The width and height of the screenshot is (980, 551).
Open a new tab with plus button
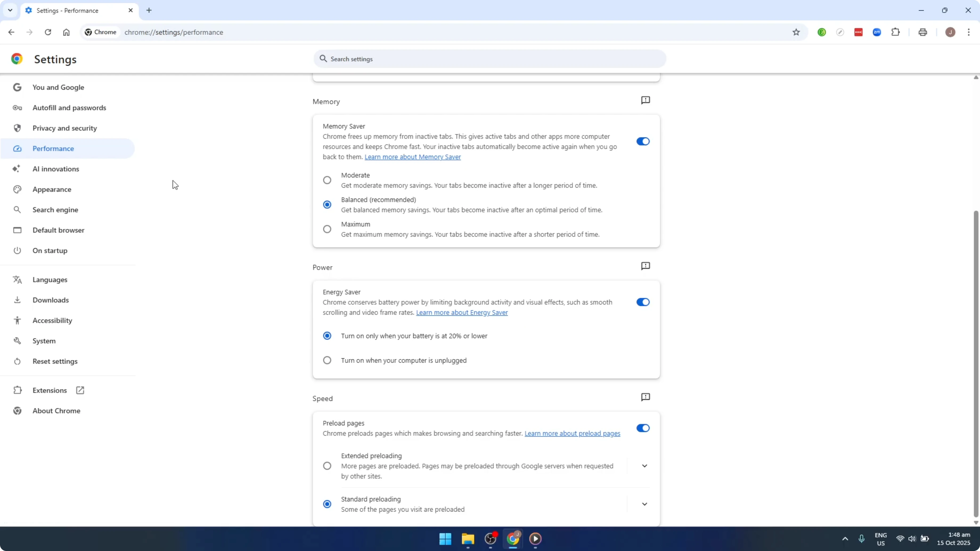(149, 10)
